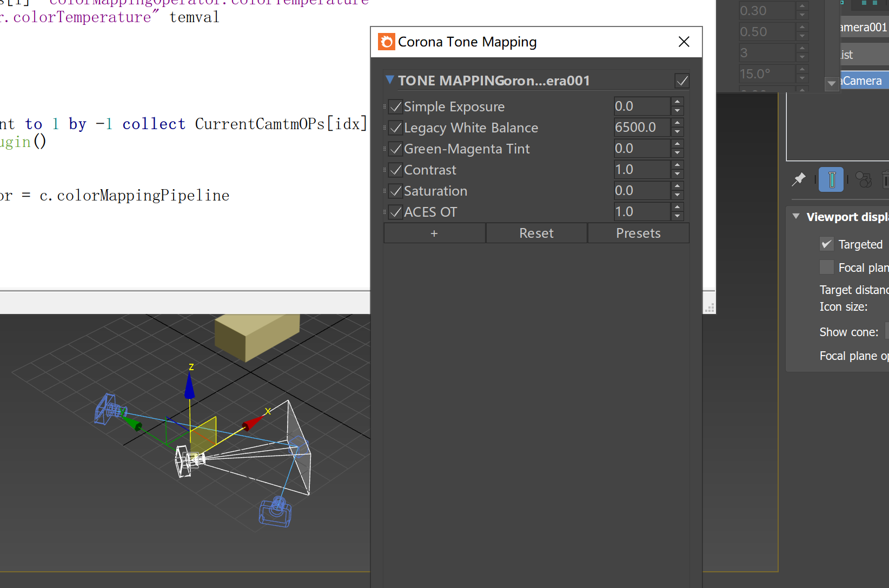Collapse the Viewport display rollout
The image size is (889, 588).
click(796, 216)
